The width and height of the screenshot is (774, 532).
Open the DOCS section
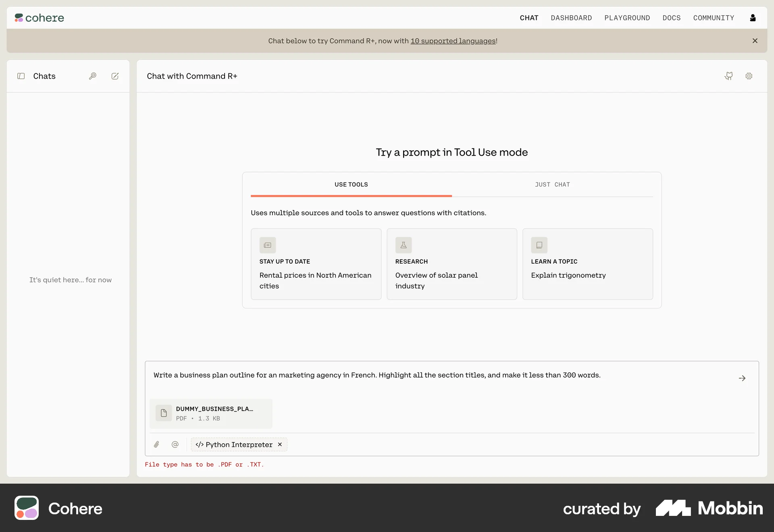pos(671,18)
